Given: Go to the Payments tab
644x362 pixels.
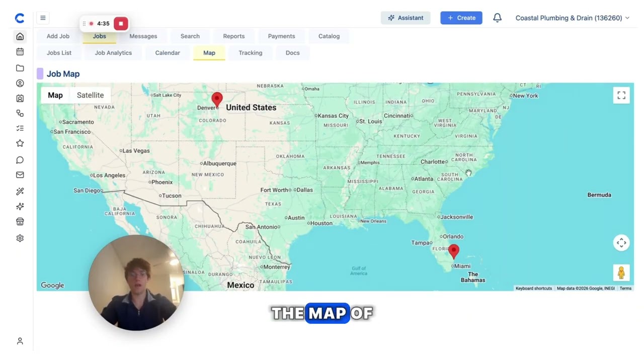Looking at the screenshot, I should coord(281,36).
